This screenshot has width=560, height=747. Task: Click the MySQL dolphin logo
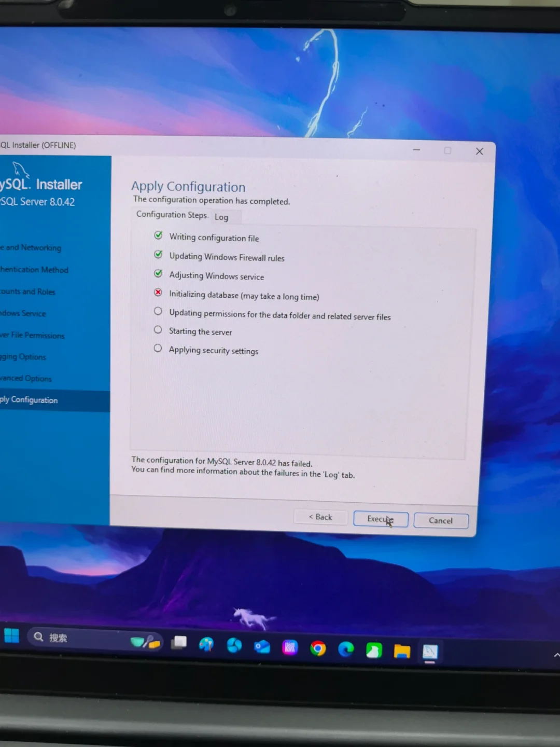[21, 169]
